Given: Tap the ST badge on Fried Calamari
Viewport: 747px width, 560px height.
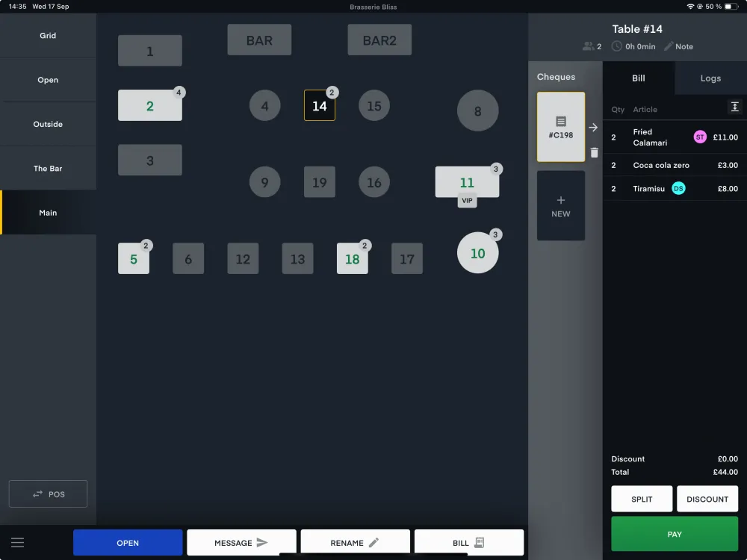Looking at the screenshot, I should (700, 137).
